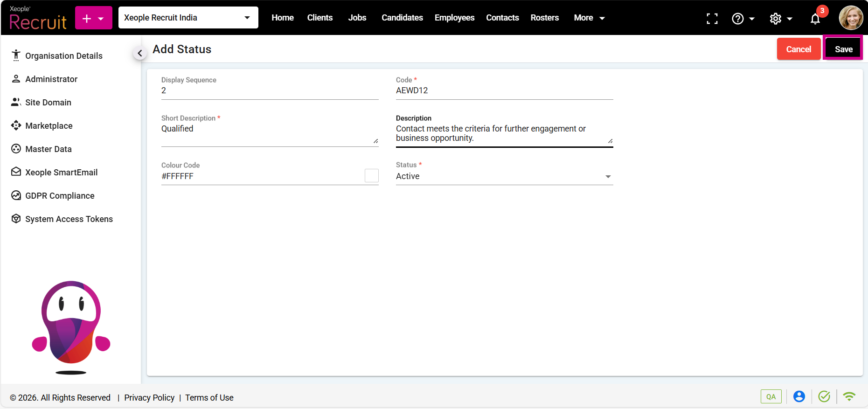The width and height of the screenshot is (868, 409).
Task: Save the new status
Action: coord(843,49)
